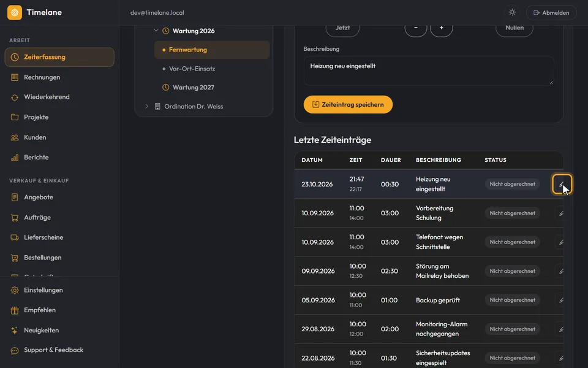Viewport: 588px width, 368px height.
Task: Click the Berichte bar chart icon
Action: click(x=15, y=158)
